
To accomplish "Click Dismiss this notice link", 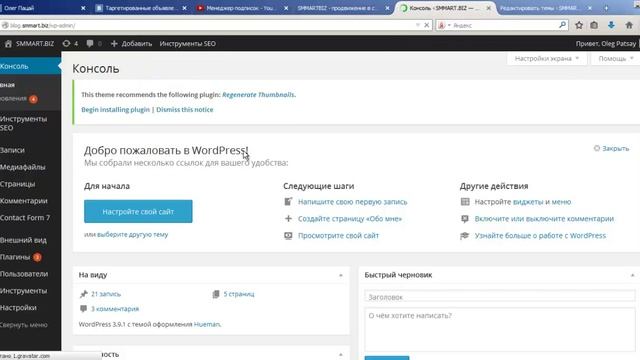I will tap(184, 109).
